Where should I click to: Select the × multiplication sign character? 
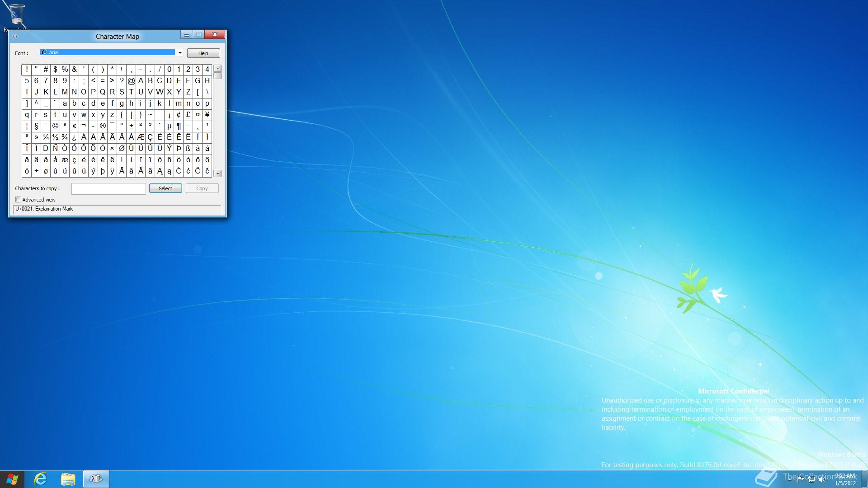tap(112, 149)
